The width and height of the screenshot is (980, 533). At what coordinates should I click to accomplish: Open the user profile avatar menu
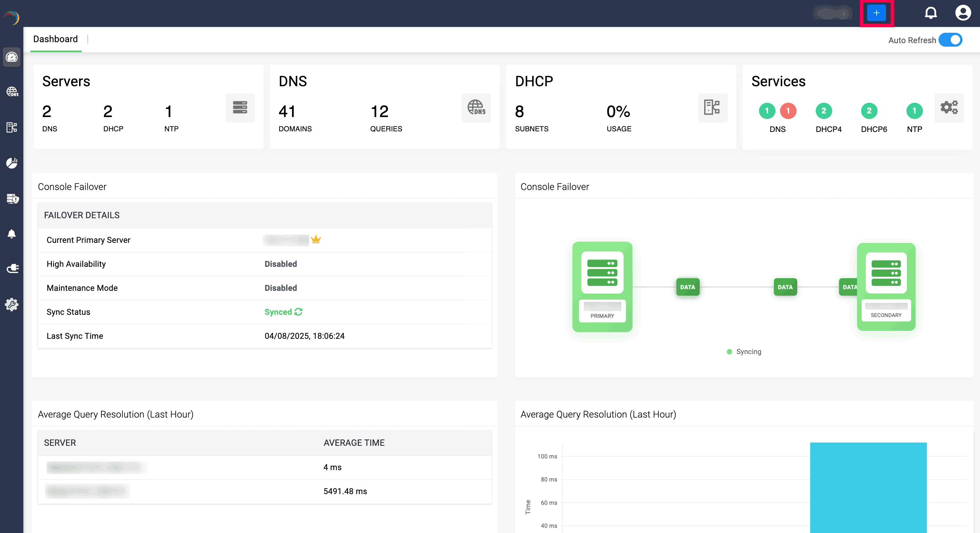pyautogui.click(x=963, y=13)
